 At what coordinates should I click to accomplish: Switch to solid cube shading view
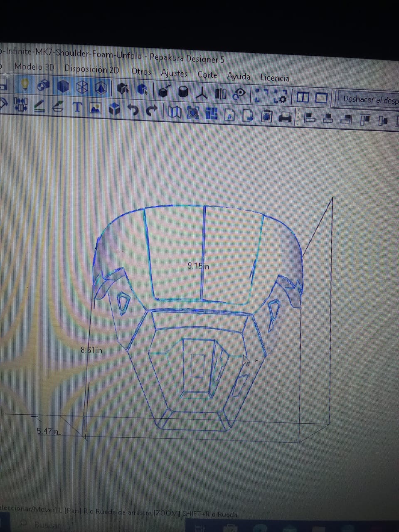[63, 86]
